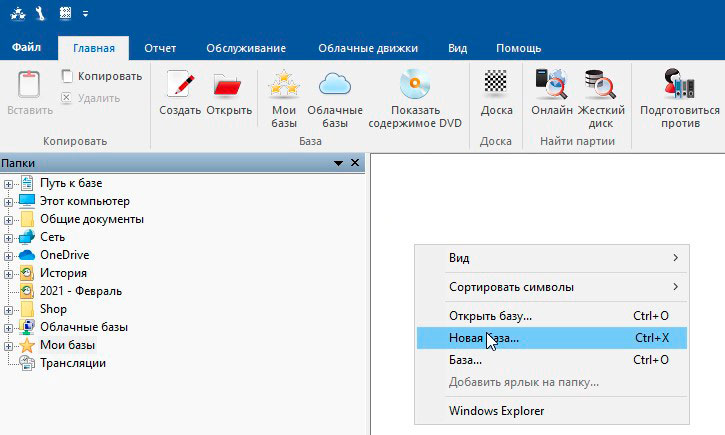Screen dimensions: 725x435
Task: Open the Доска chessboard icon
Action: (x=495, y=85)
